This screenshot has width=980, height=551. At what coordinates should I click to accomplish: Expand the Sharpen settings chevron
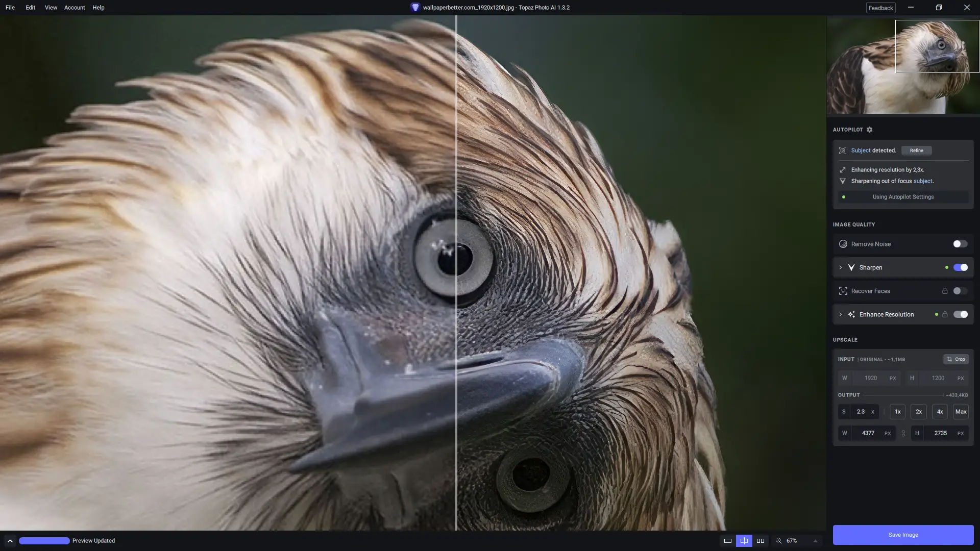(x=841, y=267)
